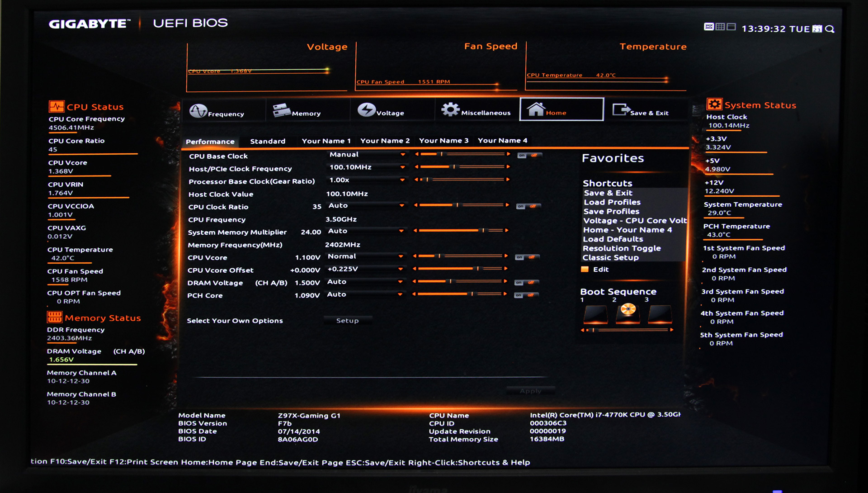Click the Save & Exit entry under Shortcuts
This screenshot has width=868, height=493.
tap(608, 193)
